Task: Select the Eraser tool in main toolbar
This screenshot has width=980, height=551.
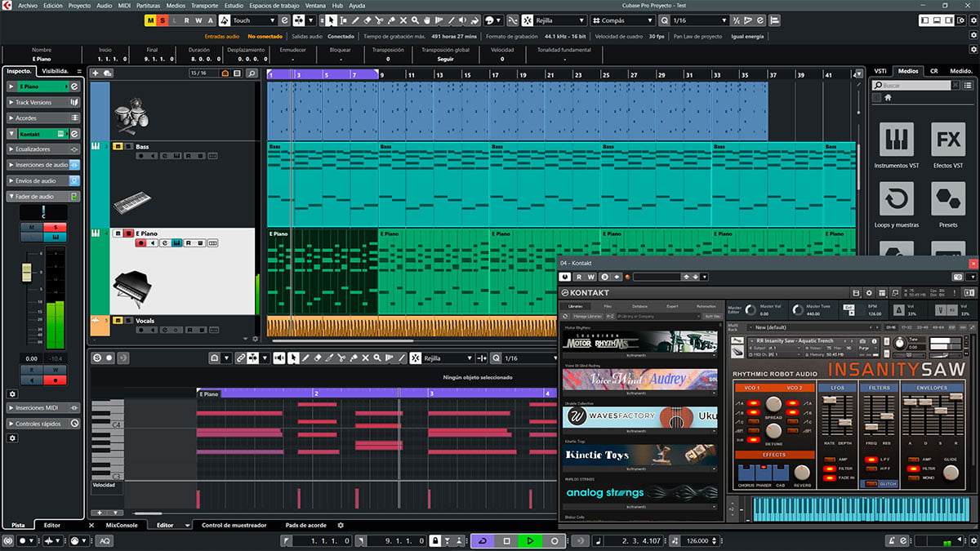Action: pos(367,20)
